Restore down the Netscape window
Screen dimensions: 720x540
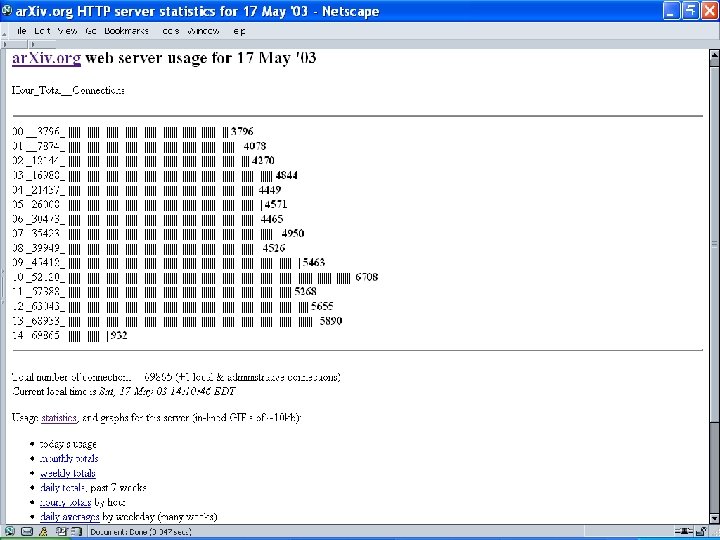coord(690,11)
